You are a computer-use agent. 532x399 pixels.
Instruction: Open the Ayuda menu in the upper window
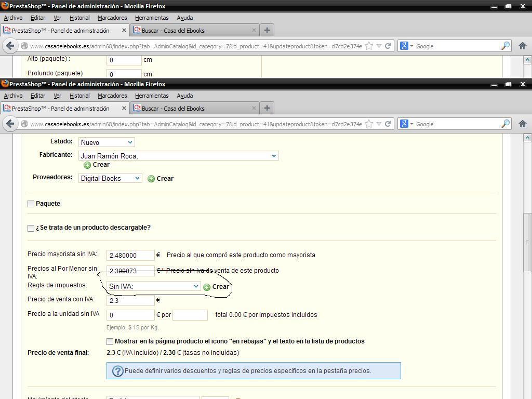185,18
